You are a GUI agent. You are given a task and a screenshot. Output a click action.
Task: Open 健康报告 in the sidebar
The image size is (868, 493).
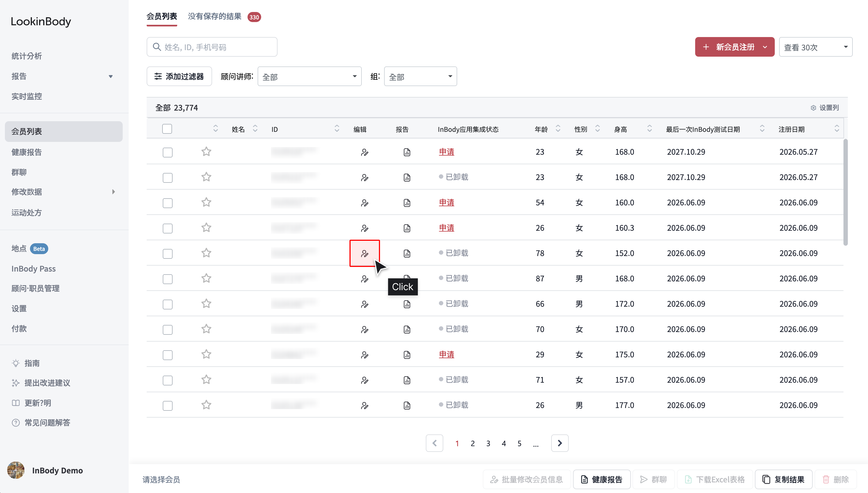26,152
